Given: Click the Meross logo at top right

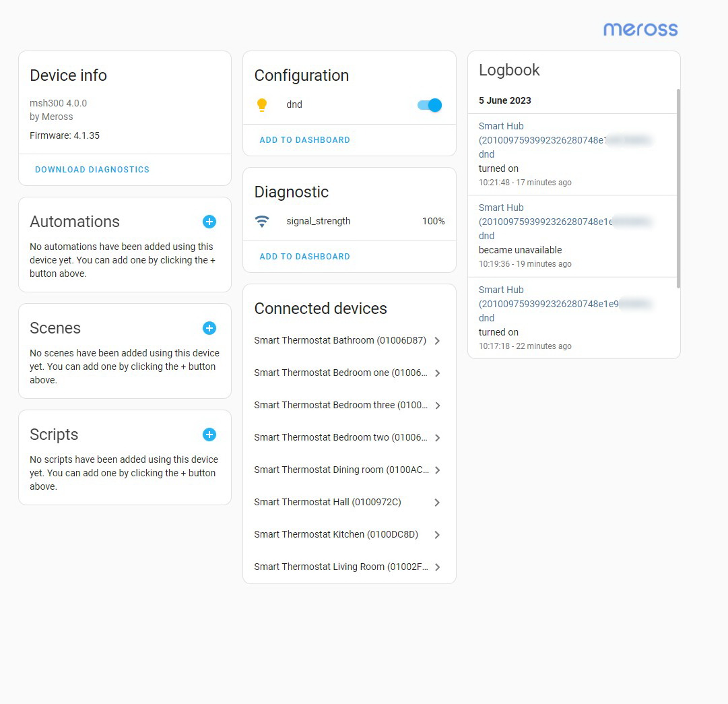Looking at the screenshot, I should pyautogui.click(x=640, y=29).
